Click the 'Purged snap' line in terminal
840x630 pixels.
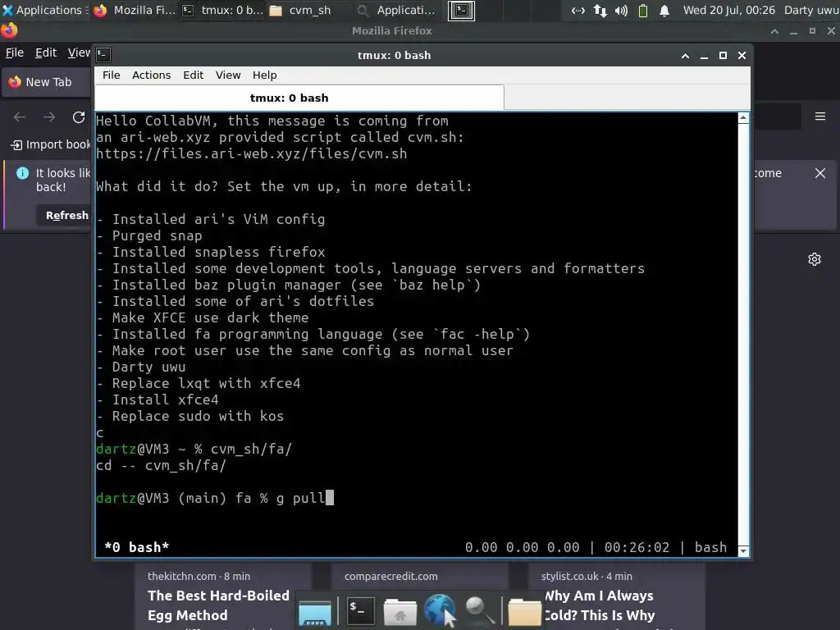149,235
